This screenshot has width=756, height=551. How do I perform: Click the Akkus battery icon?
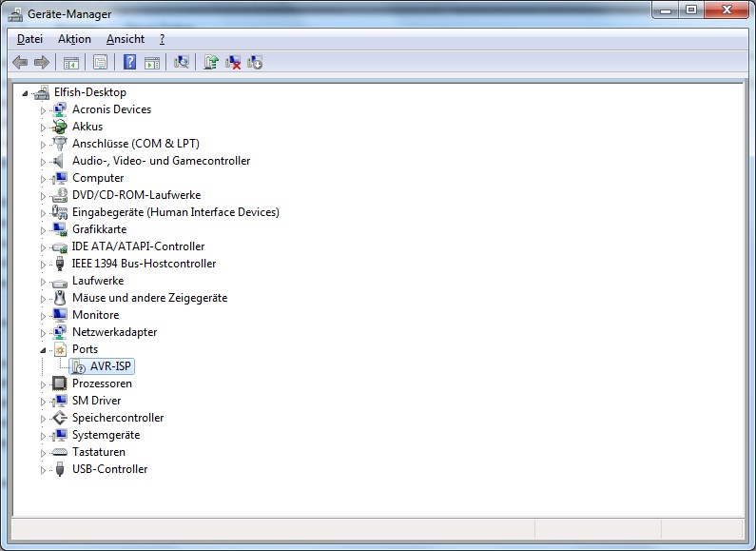pos(59,127)
